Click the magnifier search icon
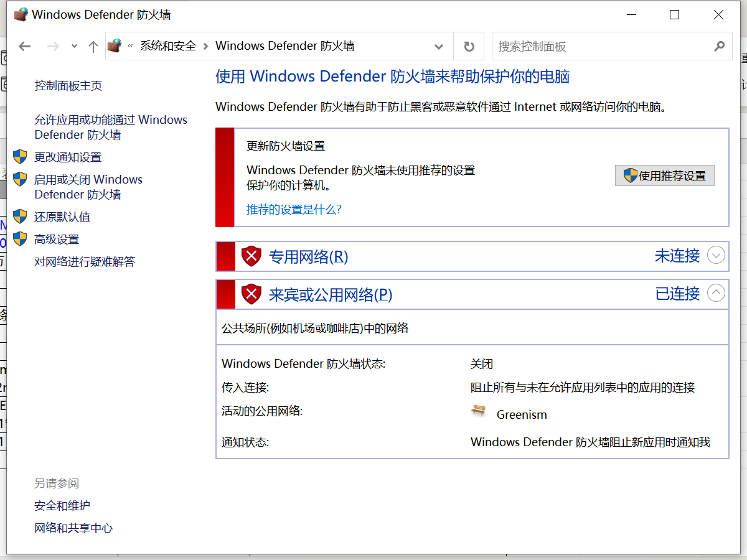This screenshot has height=560, width=747. pyautogui.click(x=719, y=46)
